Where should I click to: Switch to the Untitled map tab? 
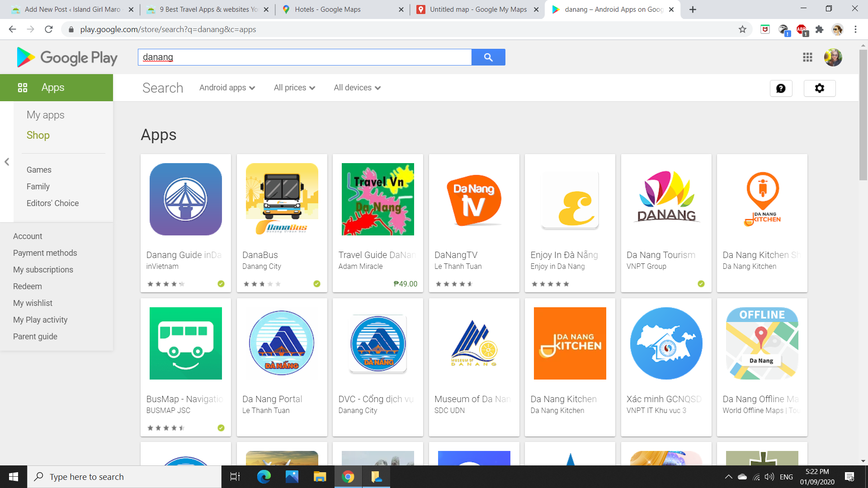[x=477, y=9]
